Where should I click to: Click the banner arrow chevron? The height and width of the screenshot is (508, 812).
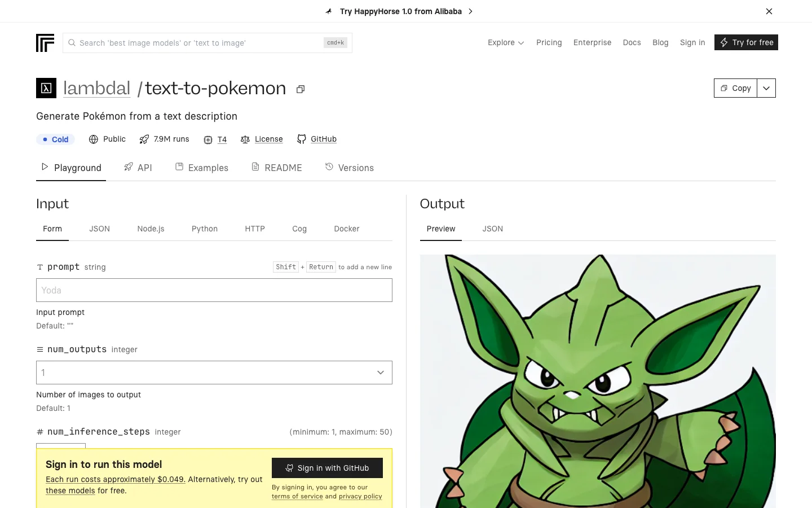(x=470, y=11)
